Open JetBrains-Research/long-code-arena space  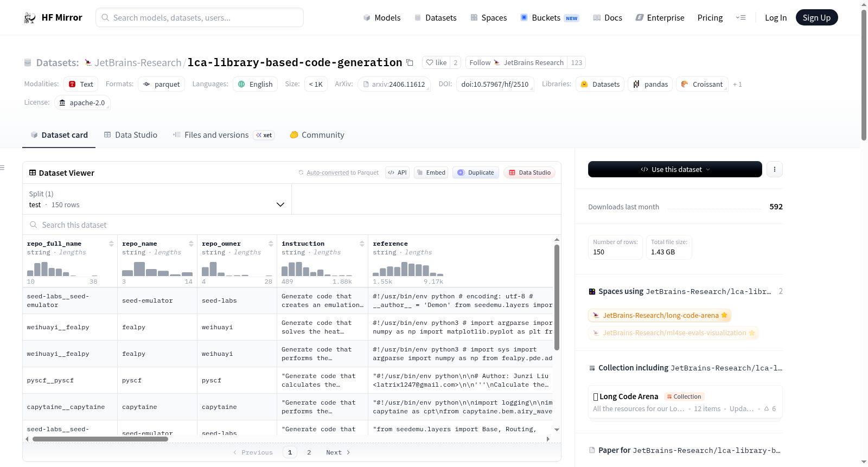[660, 315]
